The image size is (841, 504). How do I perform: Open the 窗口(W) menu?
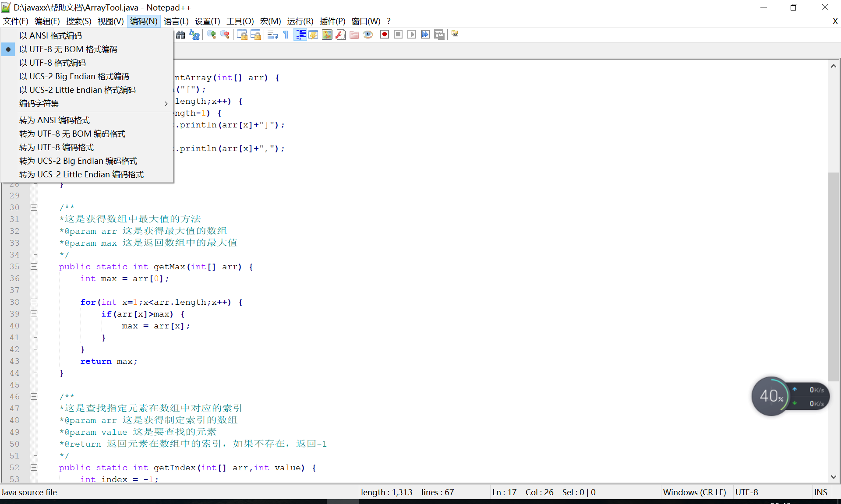pyautogui.click(x=366, y=21)
